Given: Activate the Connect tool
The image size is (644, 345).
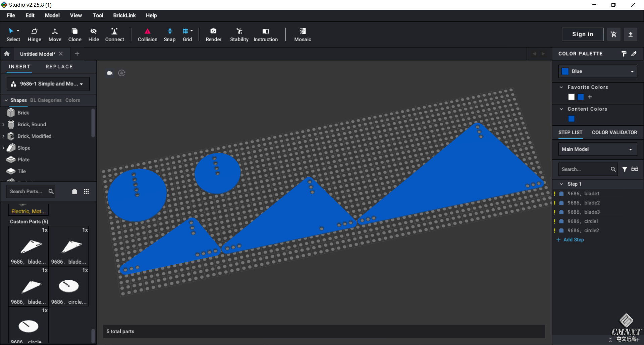Looking at the screenshot, I should tap(114, 35).
